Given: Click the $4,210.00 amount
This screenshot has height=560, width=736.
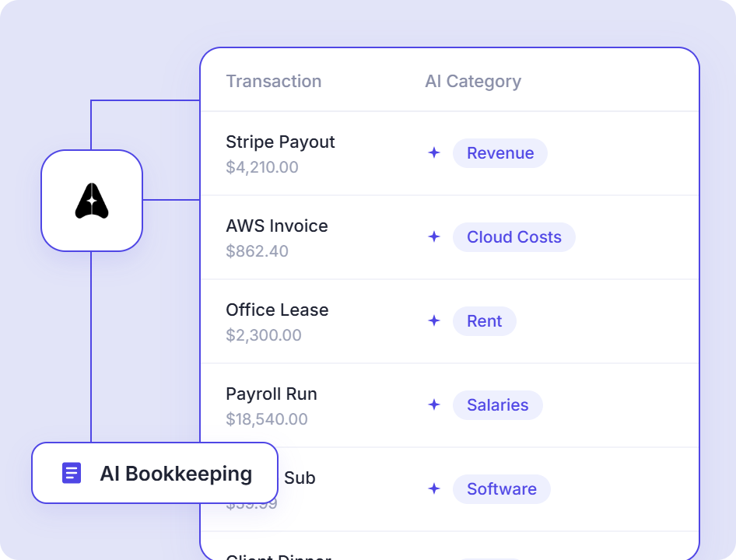Looking at the screenshot, I should click(x=262, y=167).
